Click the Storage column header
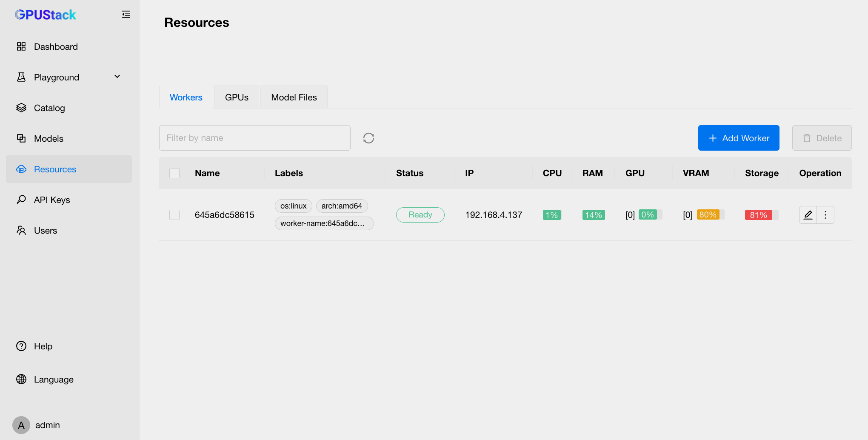868x440 pixels. (762, 173)
